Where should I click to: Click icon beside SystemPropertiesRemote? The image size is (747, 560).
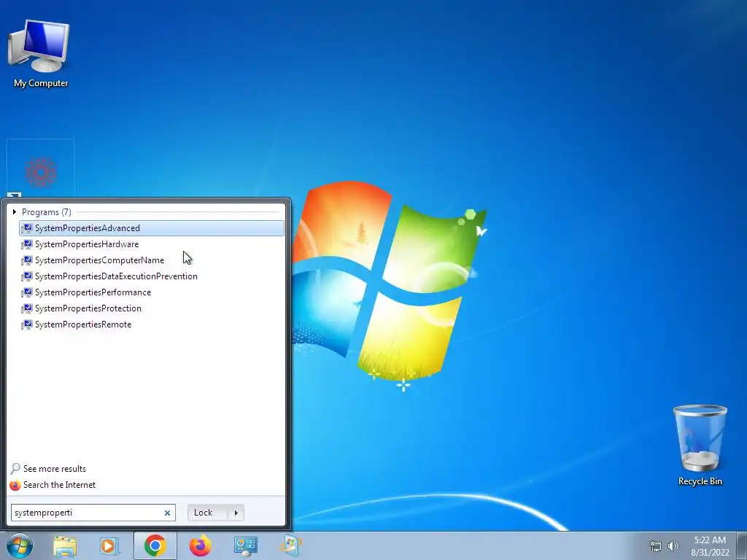27,324
